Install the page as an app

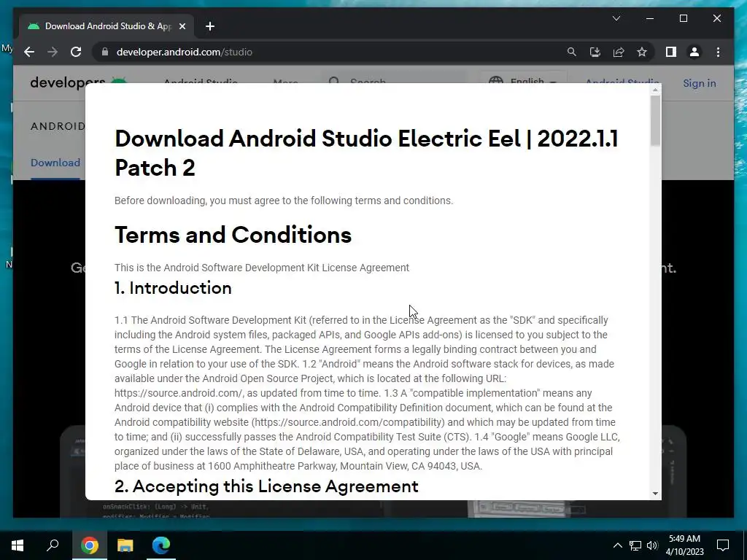[x=595, y=52]
